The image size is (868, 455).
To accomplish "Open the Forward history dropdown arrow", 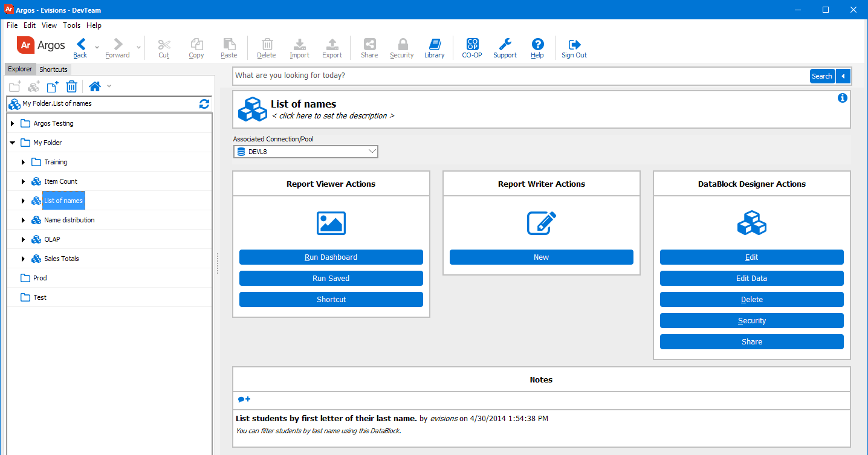I will tap(138, 47).
